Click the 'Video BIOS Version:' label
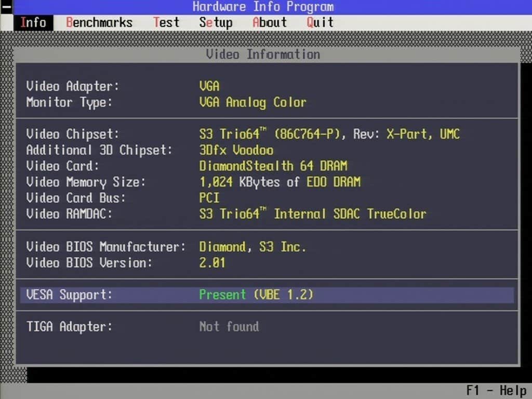 [x=89, y=263]
